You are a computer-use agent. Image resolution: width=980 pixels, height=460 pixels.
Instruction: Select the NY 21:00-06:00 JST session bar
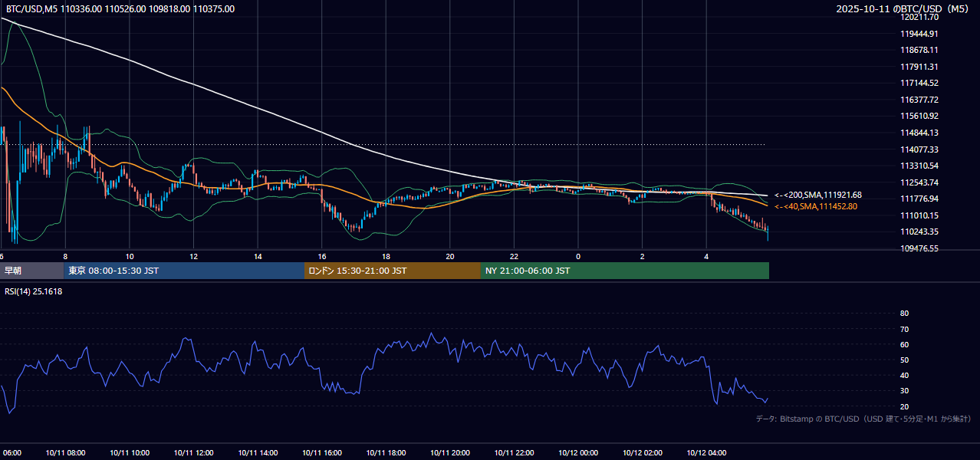coord(625,271)
